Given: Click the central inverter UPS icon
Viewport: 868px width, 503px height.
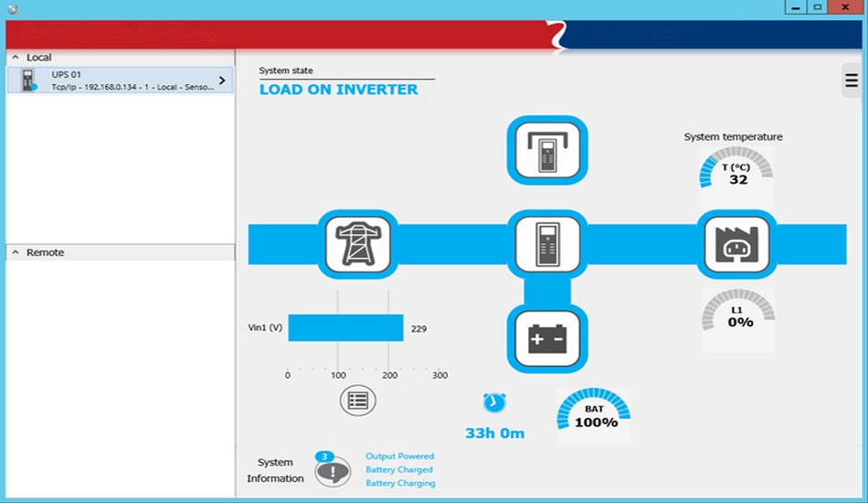Looking at the screenshot, I should pos(546,244).
